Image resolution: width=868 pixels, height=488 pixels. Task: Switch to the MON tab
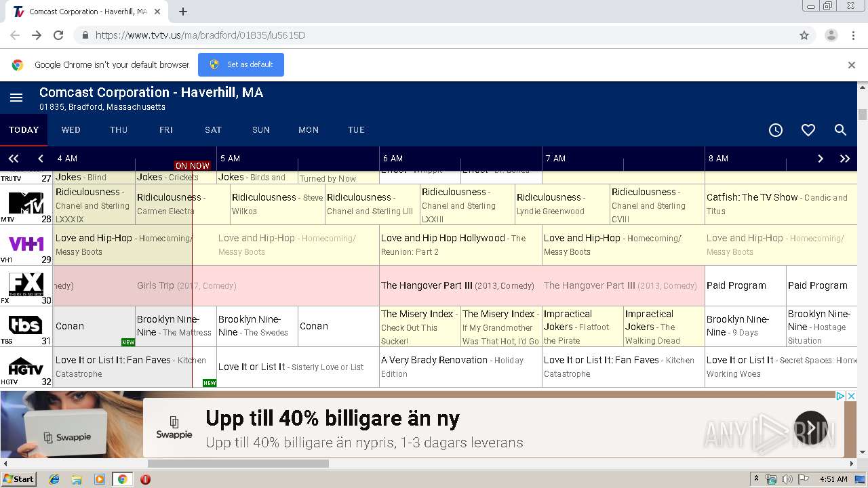(x=309, y=130)
